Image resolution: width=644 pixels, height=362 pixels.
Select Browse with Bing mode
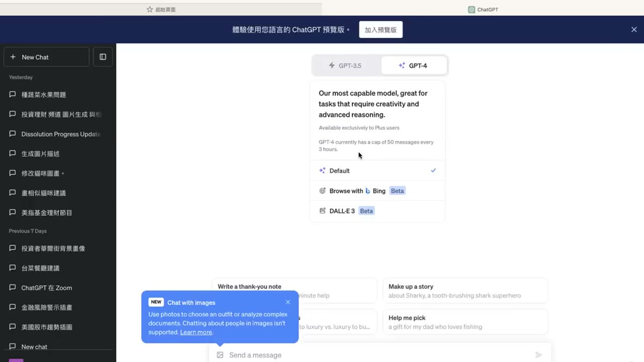(x=377, y=191)
